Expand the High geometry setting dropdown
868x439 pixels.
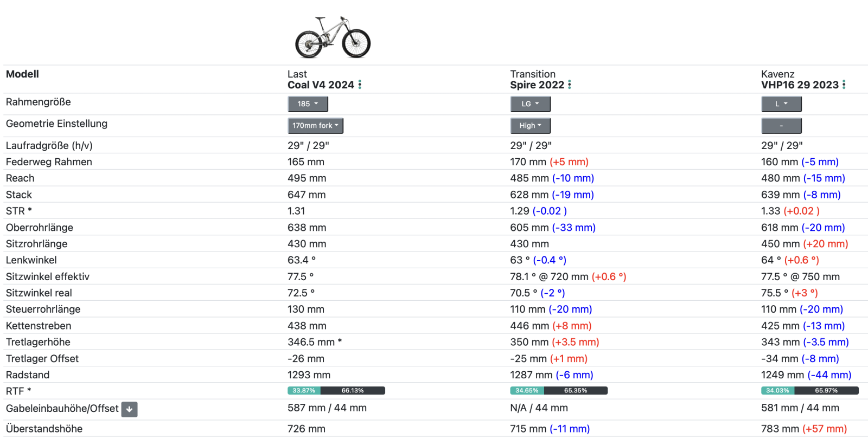(x=530, y=126)
